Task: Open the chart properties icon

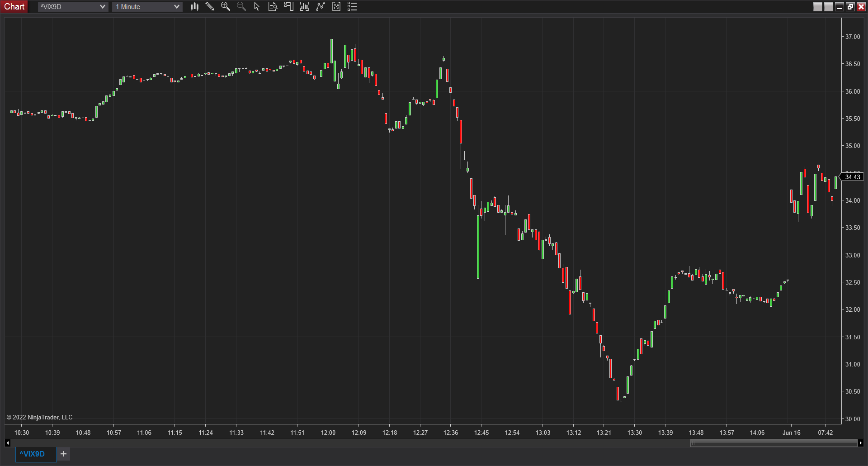Action: coord(336,6)
